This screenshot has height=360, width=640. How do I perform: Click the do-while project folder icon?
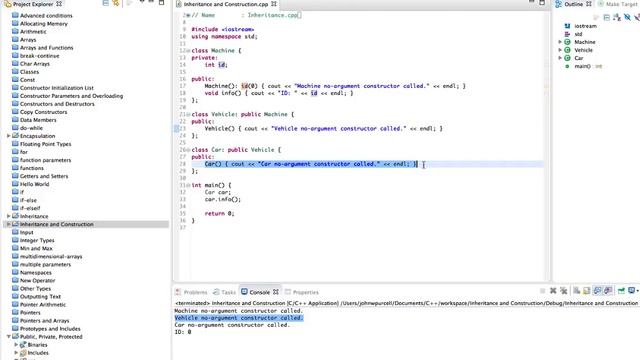(15, 127)
